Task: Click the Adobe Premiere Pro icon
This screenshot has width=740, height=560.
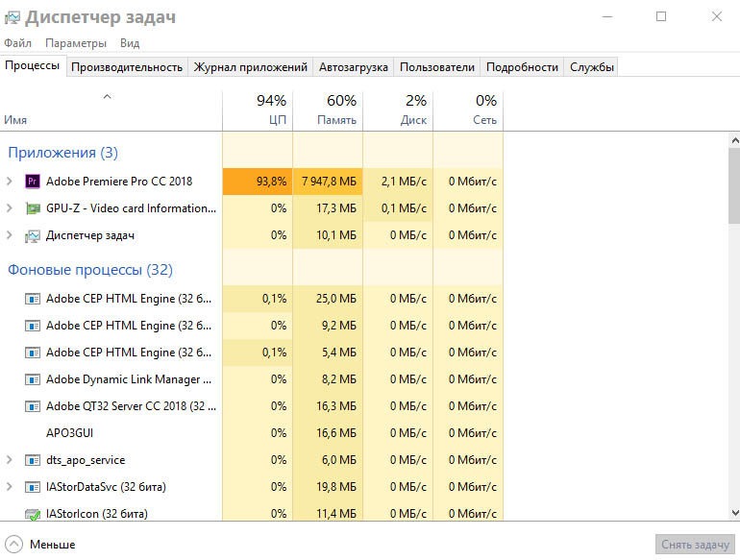Action: pos(32,182)
